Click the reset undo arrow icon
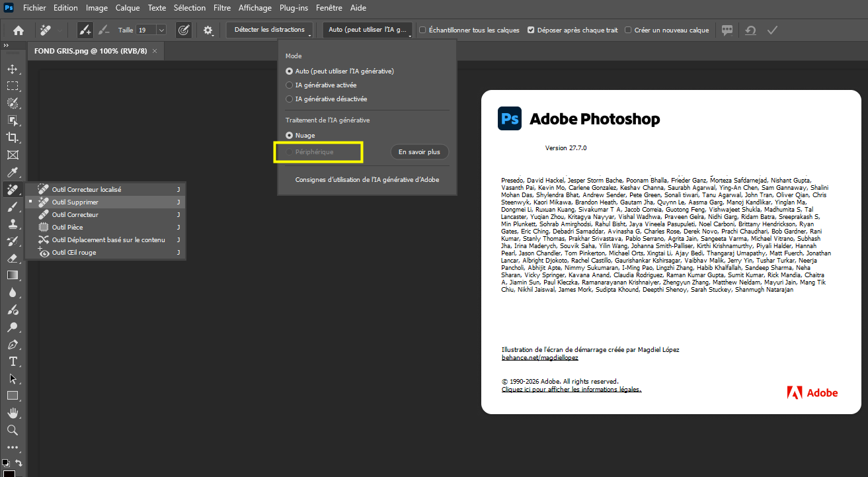Image resolution: width=868 pixels, height=477 pixels. click(750, 30)
